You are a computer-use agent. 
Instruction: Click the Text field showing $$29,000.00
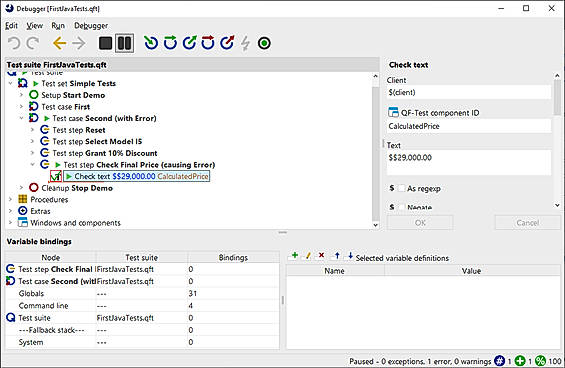[469, 163]
